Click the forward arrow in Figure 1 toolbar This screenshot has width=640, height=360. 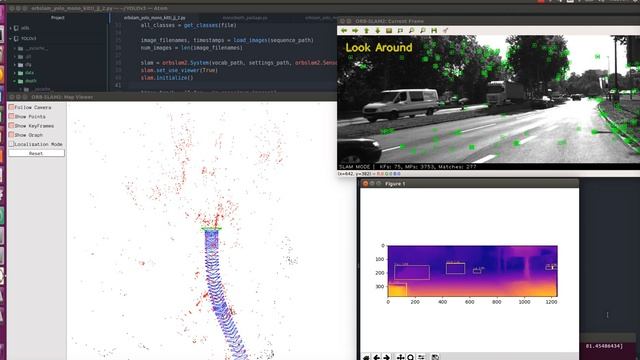(x=387, y=358)
